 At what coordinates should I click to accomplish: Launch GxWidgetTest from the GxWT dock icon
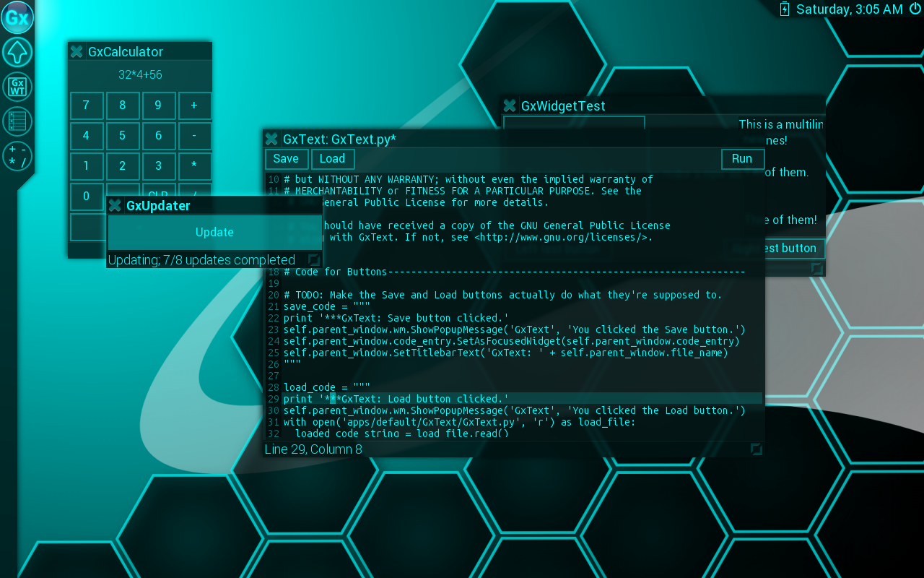click(x=17, y=87)
